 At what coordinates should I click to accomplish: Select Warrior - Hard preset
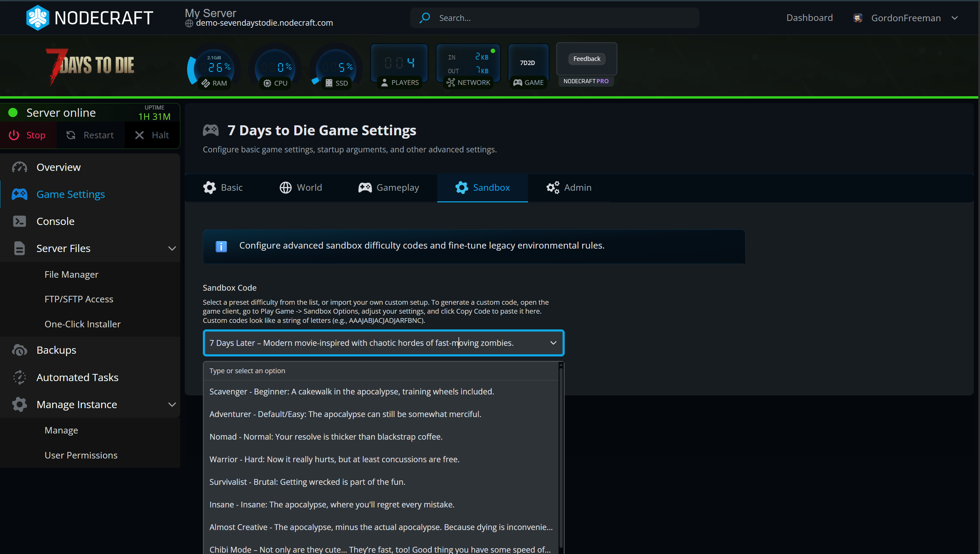click(x=381, y=459)
